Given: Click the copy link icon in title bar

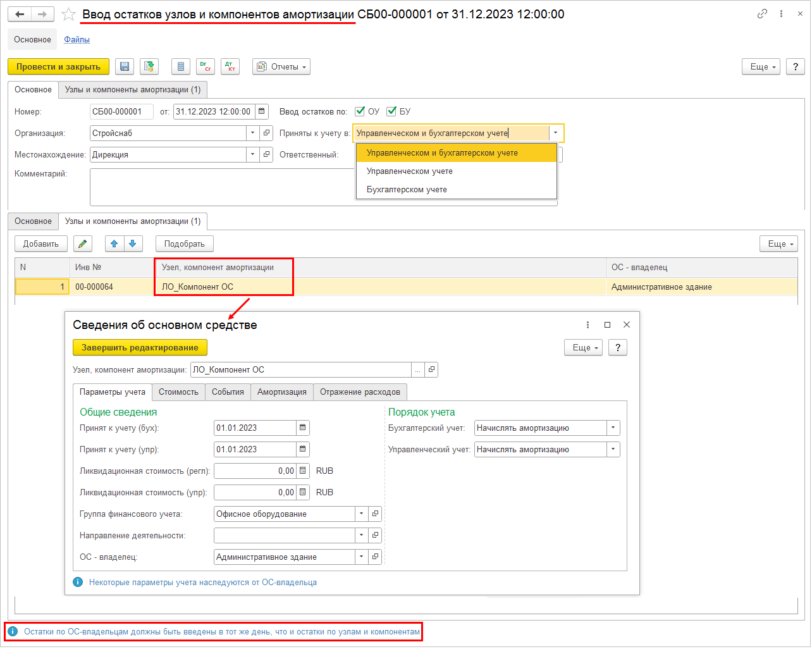Looking at the screenshot, I should click(x=762, y=14).
